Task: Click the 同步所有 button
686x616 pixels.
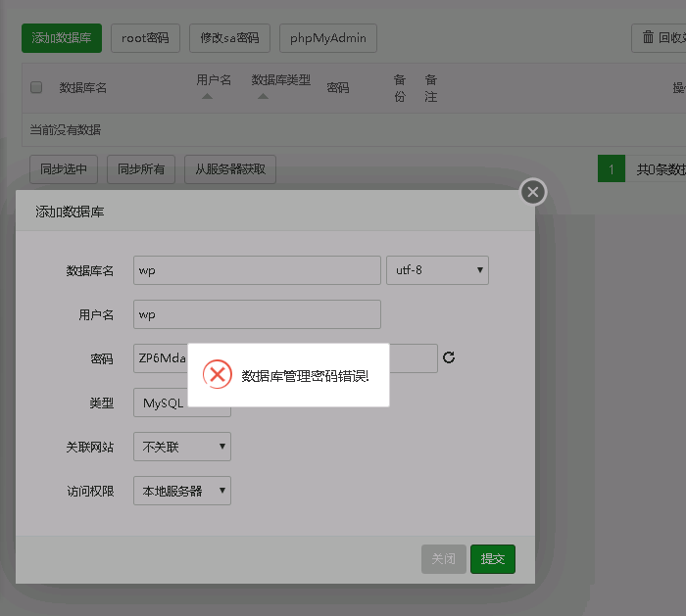Action: (x=141, y=169)
